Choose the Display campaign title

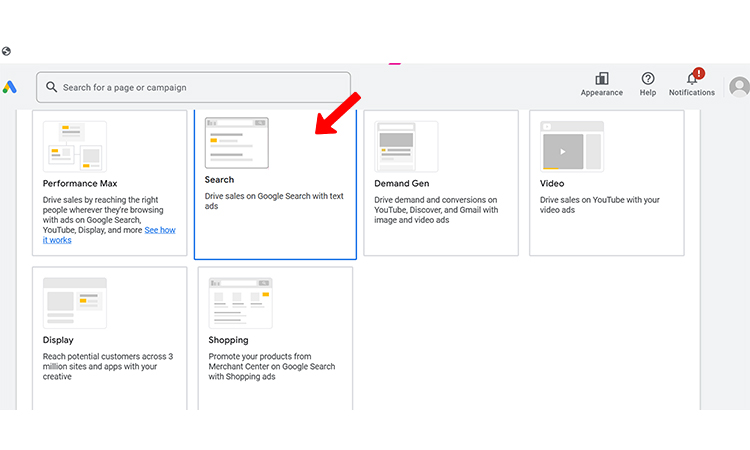click(58, 340)
